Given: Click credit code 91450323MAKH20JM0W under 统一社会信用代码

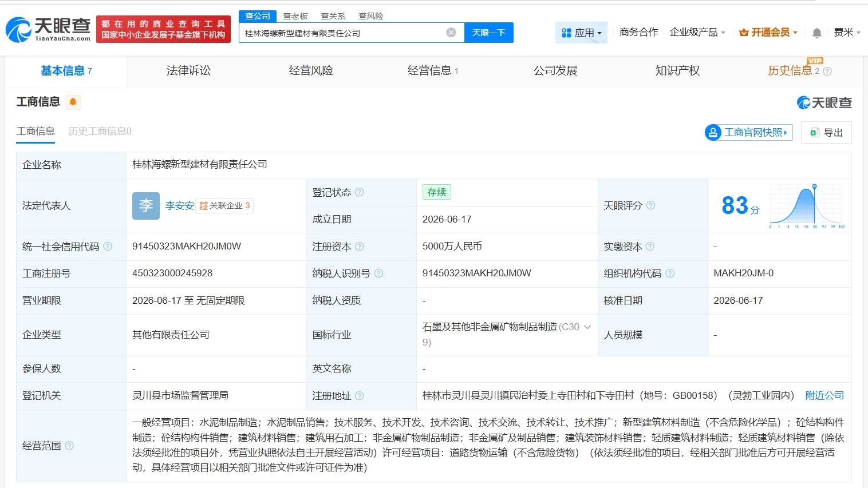Looking at the screenshot, I should click(x=187, y=247).
